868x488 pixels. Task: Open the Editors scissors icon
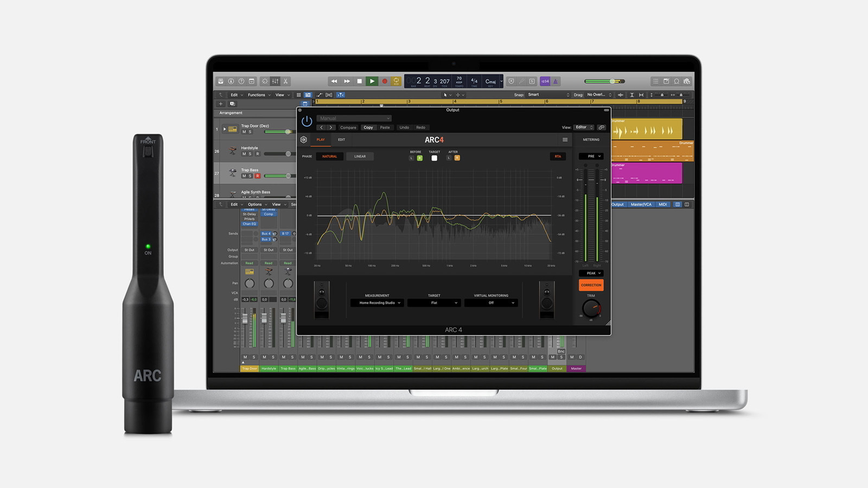pos(285,81)
